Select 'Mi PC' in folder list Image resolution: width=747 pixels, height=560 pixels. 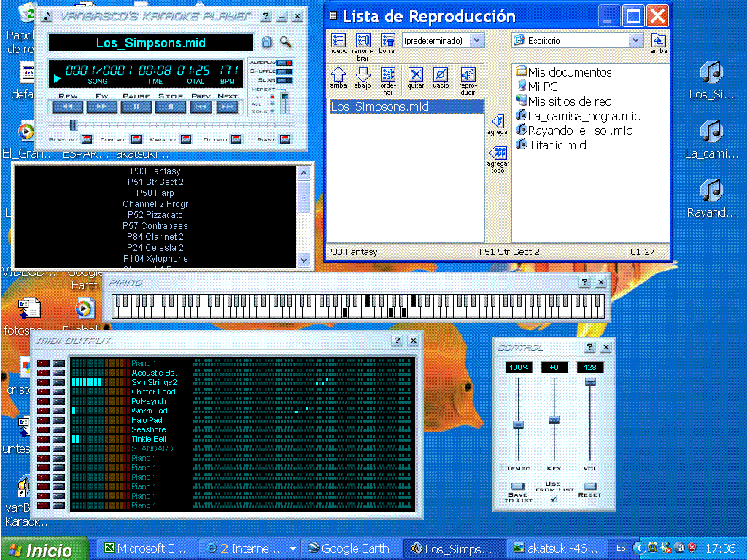tap(537, 87)
